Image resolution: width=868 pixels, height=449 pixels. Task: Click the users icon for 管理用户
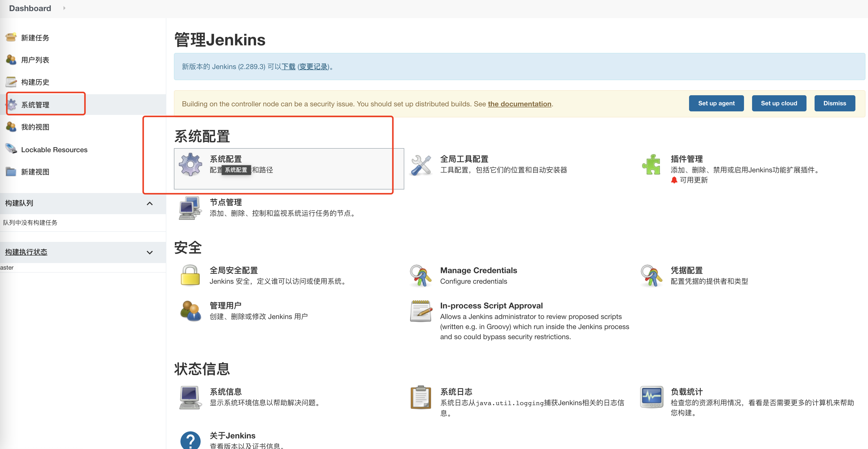(190, 311)
